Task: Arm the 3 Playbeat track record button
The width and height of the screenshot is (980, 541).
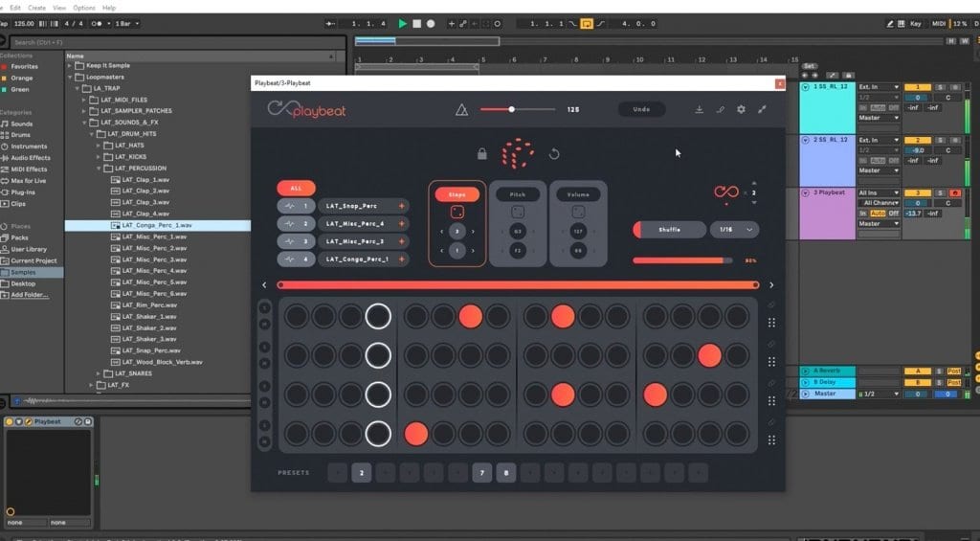Action: (954, 193)
